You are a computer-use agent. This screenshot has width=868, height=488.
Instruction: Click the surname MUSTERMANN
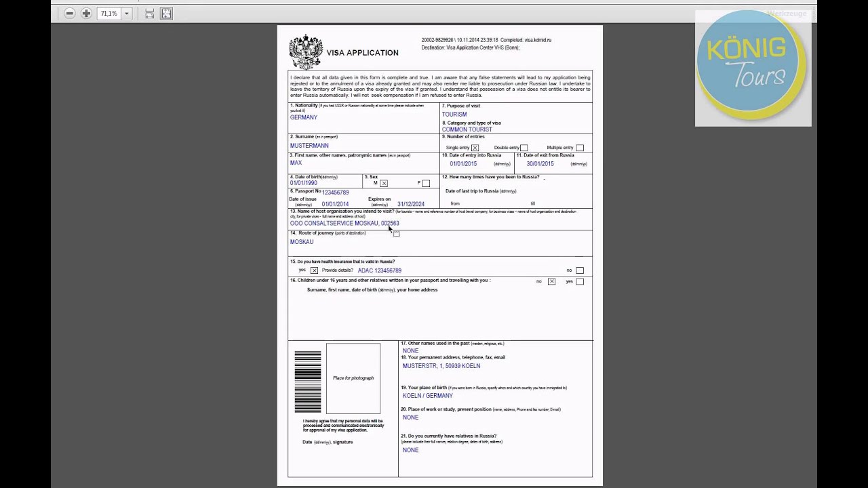309,146
